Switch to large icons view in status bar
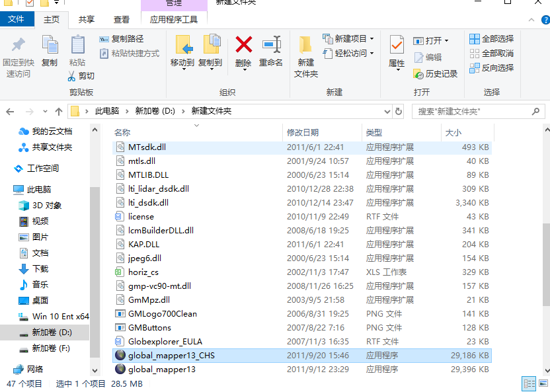The height and width of the screenshot is (392, 550). [x=543, y=383]
